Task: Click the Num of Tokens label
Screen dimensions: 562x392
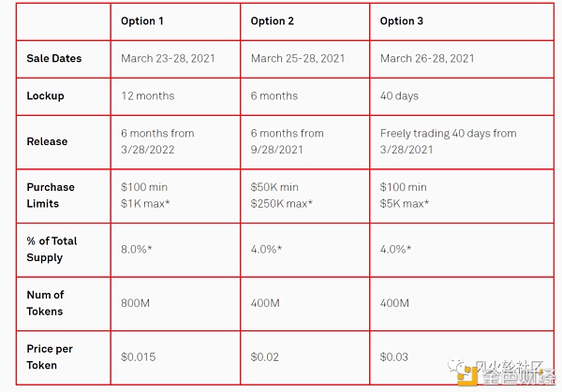Action: tap(45, 303)
